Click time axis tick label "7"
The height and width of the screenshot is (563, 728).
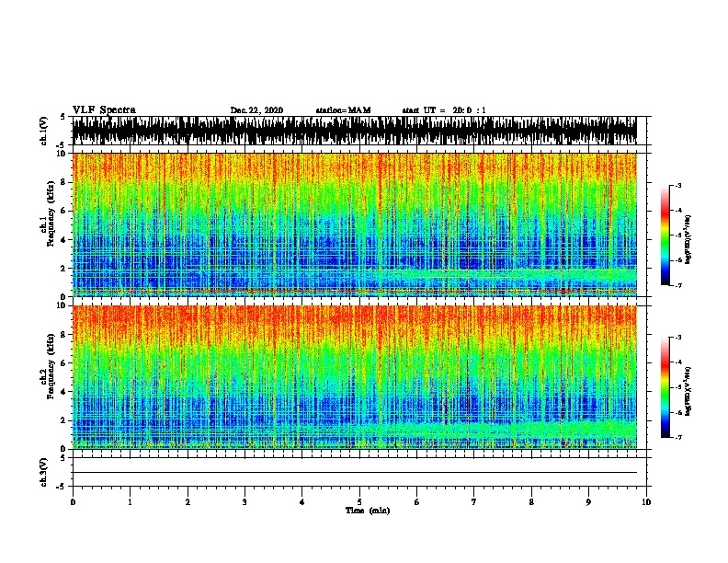pos(474,502)
